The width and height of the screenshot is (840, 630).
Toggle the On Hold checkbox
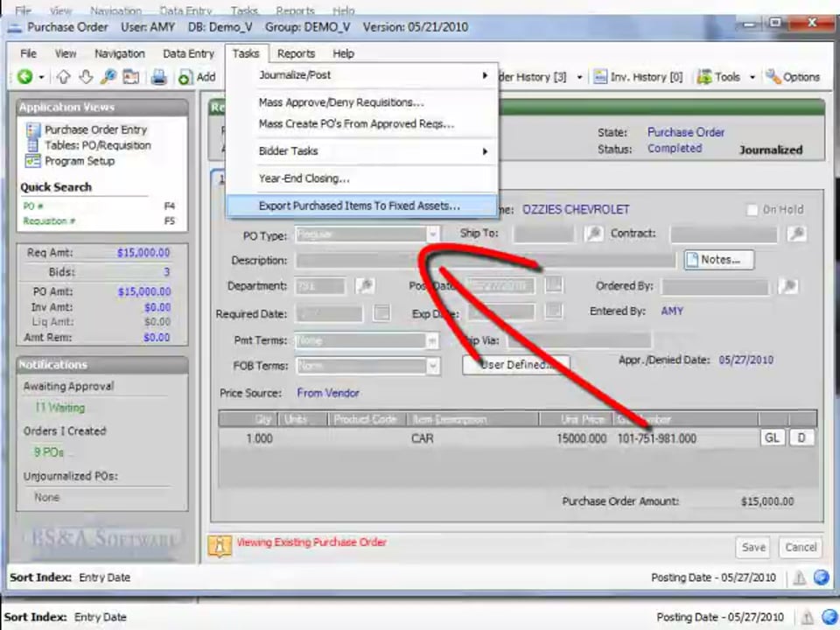click(752, 210)
